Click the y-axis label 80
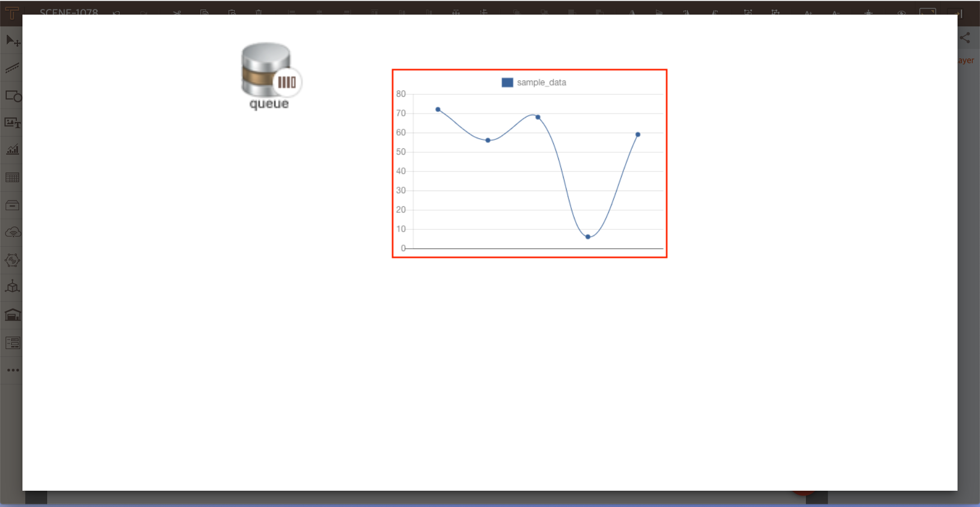980x507 pixels. click(x=401, y=94)
